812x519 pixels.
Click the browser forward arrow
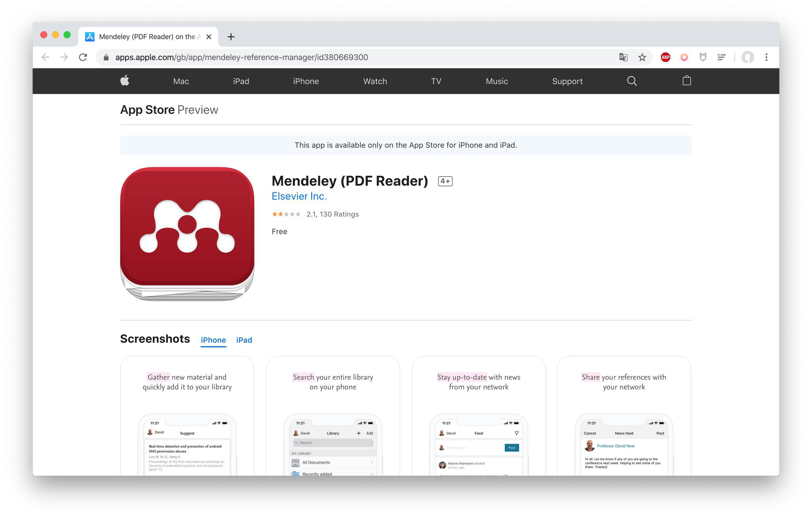[64, 57]
